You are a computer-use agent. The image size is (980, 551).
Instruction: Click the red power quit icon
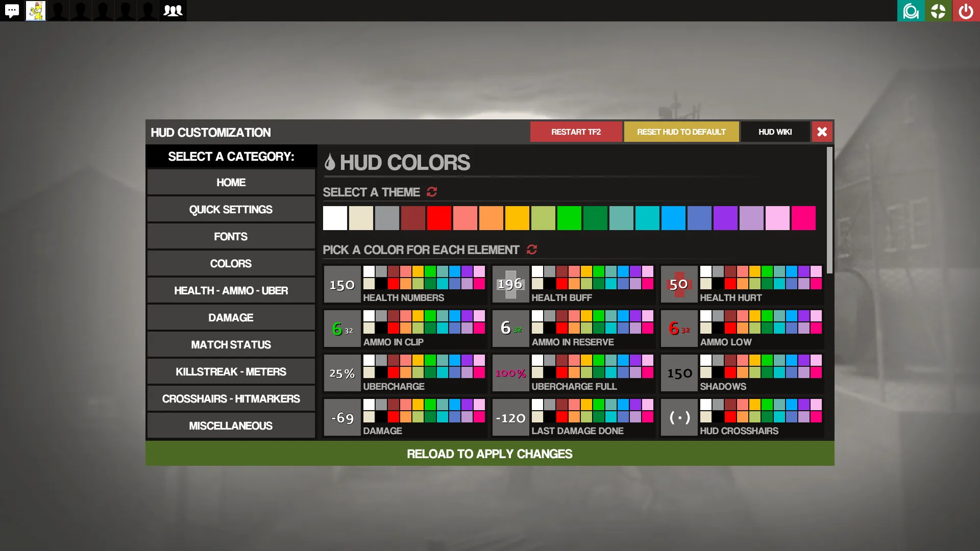click(966, 11)
